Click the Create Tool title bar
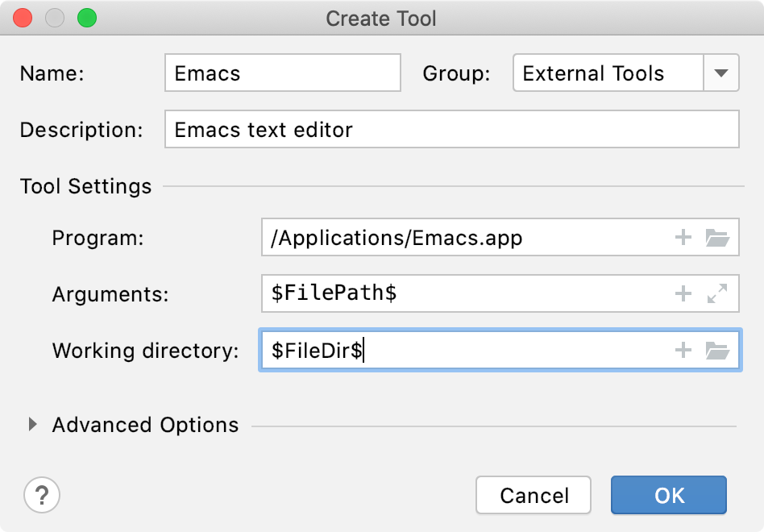This screenshot has width=764, height=532. click(381, 19)
